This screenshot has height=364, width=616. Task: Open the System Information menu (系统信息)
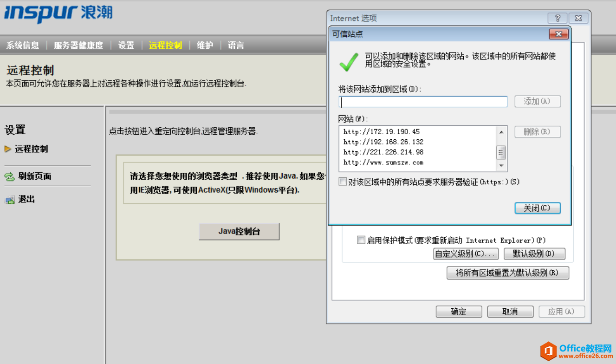23,45
